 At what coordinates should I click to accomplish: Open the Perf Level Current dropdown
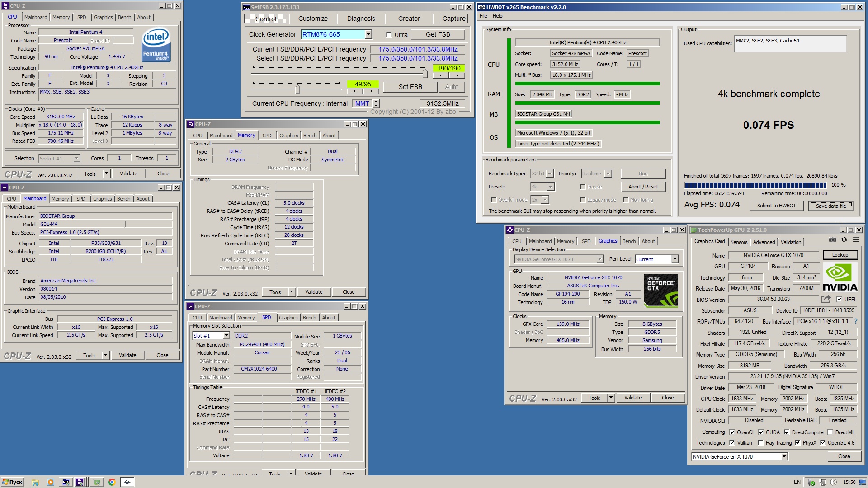point(675,259)
